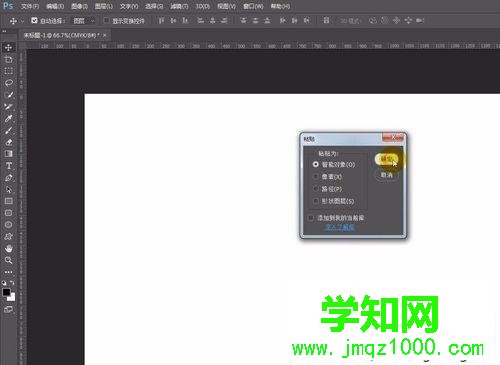The height and width of the screenshot is (365, 500).
Task: Open the 视图(V) menu
Action: tap(226, 6)
